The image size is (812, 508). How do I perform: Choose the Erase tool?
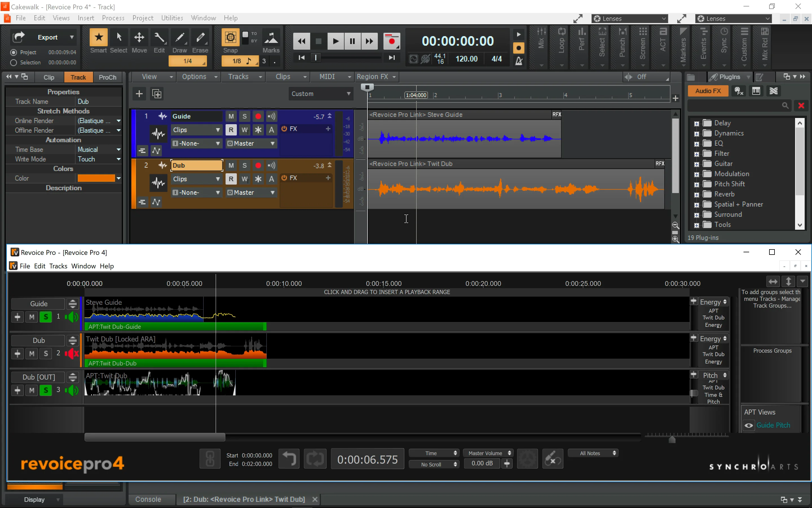click(x=200, y=38)
